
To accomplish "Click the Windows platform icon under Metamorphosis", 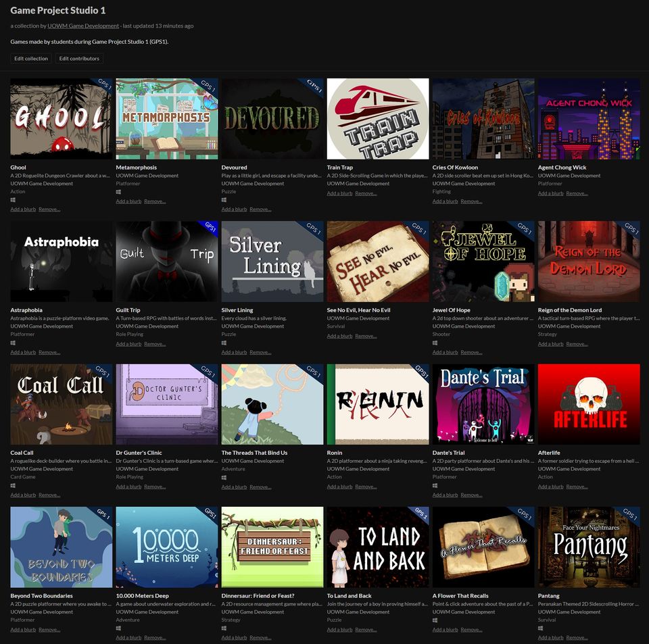I will [118, 192].
